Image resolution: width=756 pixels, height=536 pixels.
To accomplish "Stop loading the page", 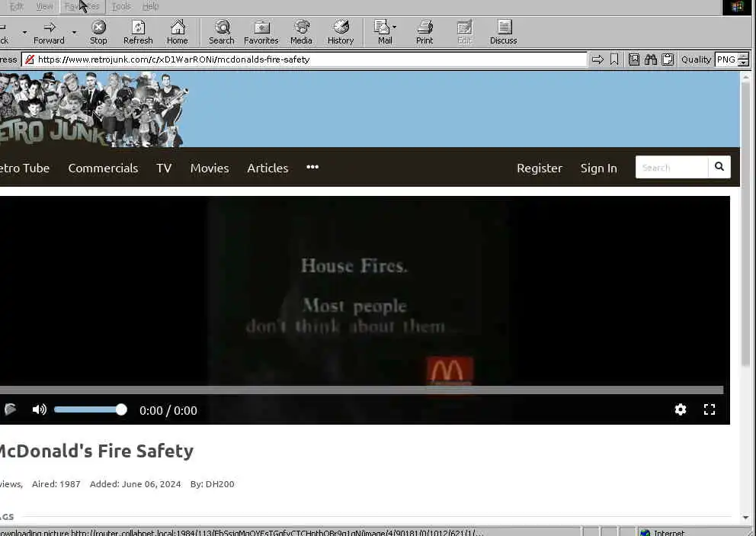I will tap(98, 32).
